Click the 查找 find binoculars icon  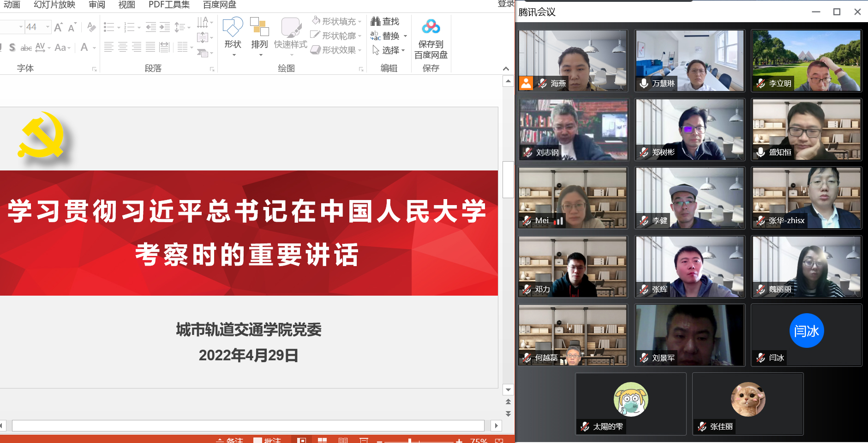tap(376, 21)
